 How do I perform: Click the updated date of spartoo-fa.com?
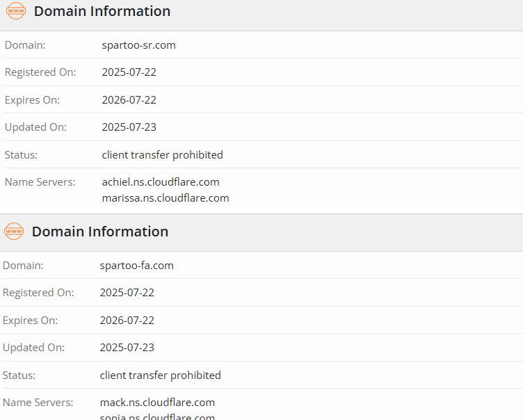tap(127, 348)
